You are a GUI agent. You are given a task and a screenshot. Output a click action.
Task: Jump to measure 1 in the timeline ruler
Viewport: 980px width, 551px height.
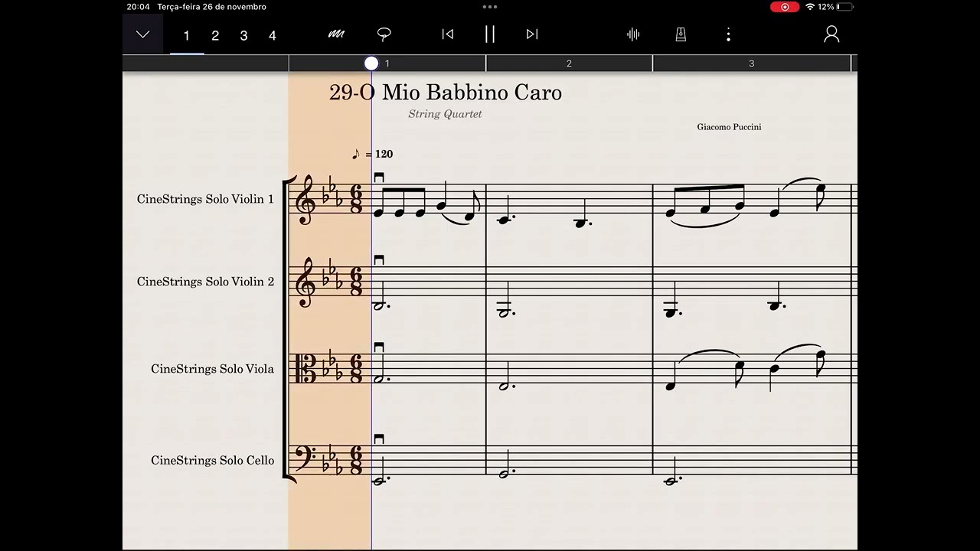tap(387, 64)
